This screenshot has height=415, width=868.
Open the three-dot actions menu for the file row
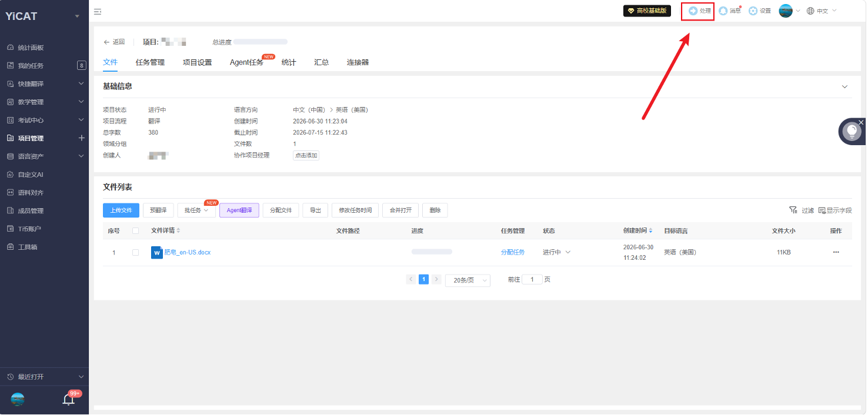[836, 252]
